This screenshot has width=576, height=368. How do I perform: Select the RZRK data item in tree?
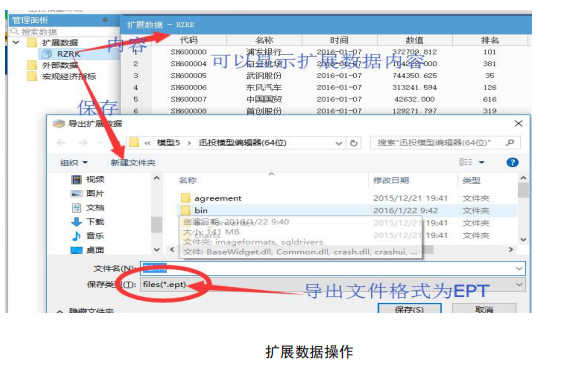[x=68, y=54]
